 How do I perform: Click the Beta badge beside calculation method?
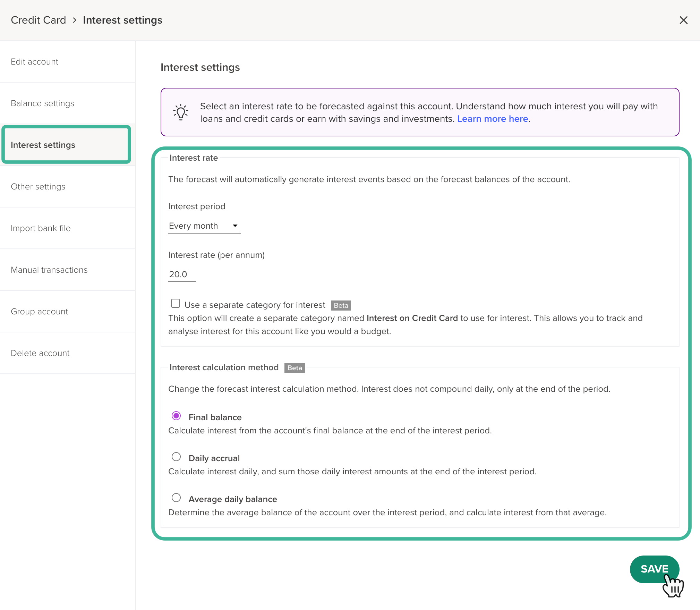pos(294,368)
